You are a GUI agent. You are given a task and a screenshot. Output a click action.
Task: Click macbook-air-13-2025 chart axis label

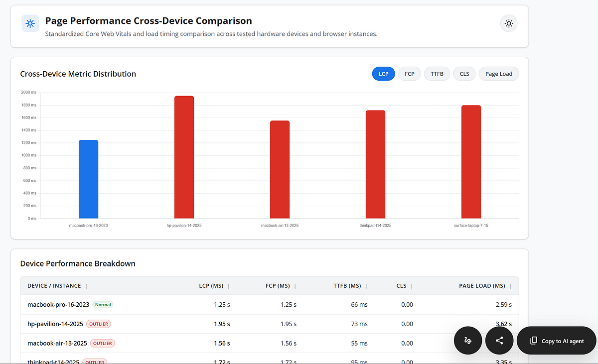pos(280,226)
